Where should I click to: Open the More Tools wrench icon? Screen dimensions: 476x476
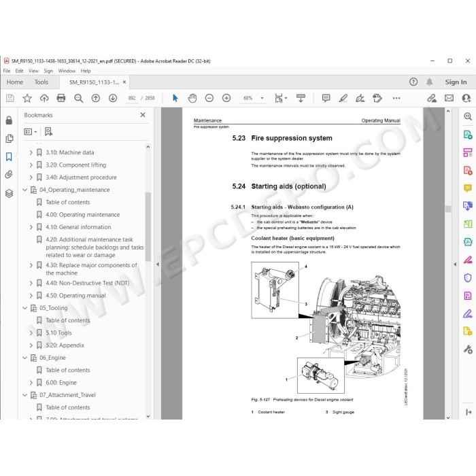click(468, 350)
